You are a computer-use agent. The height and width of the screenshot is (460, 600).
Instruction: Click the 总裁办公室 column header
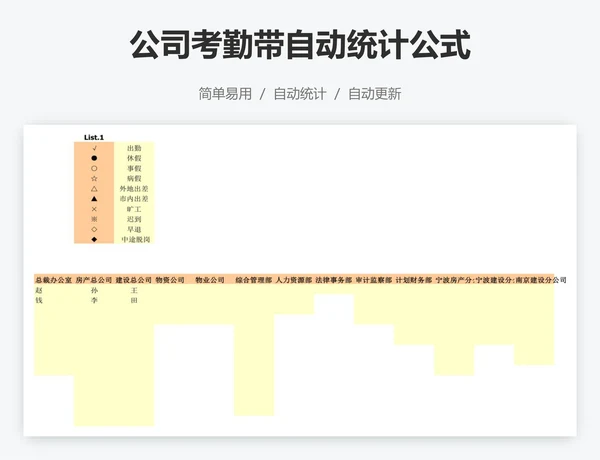[54, 280]
